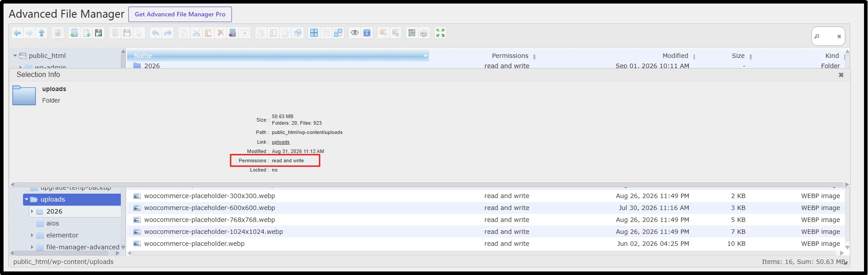
Task: Sort by the Permissions column header
Action: coord(510,56)
